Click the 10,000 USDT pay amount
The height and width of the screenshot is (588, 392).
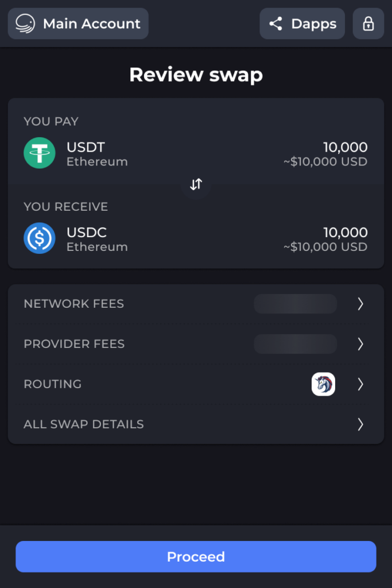pyautogui.click(x=345, y=147)
